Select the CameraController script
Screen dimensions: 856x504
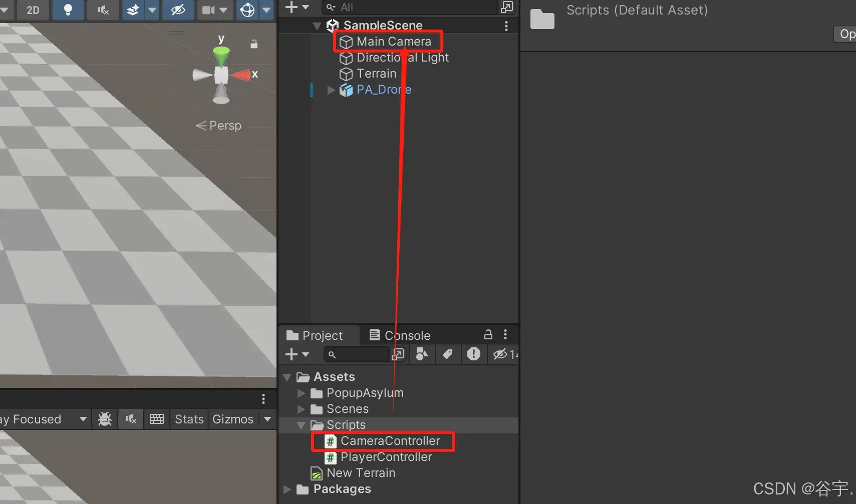click(x=383, y=441)
